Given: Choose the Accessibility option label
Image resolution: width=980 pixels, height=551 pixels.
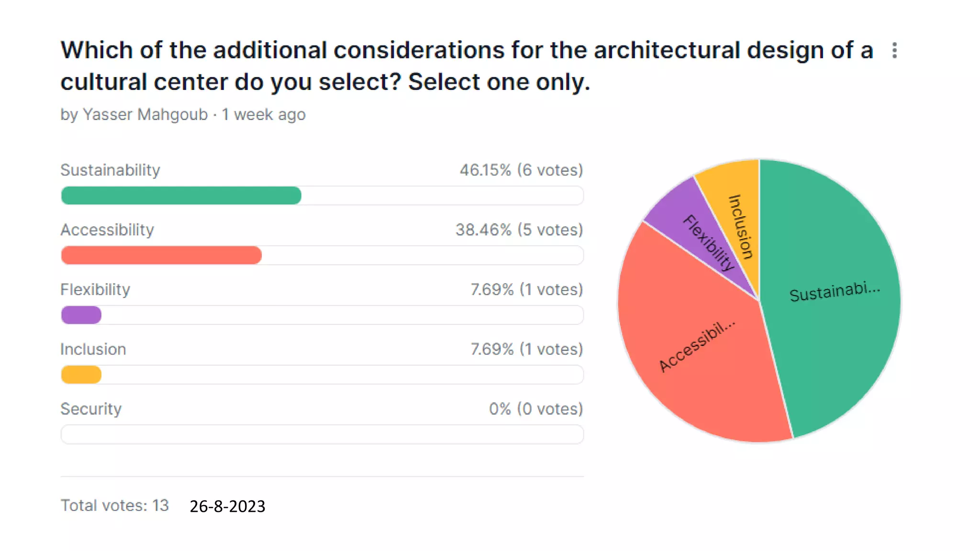Looking at the screenshot, I should pyautogui.click(x=107, y=230).
